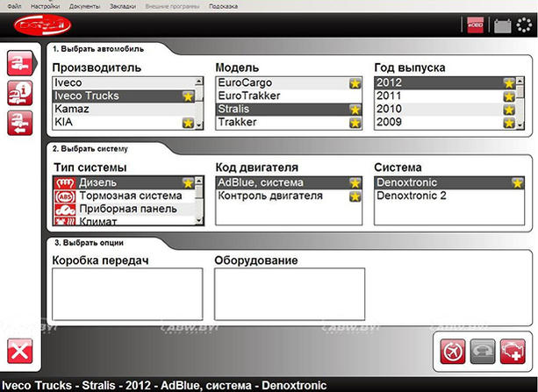Screen dimensions: 538x392
Task: Select AdBlue, система engine code
Action: (x=289, y=182)
